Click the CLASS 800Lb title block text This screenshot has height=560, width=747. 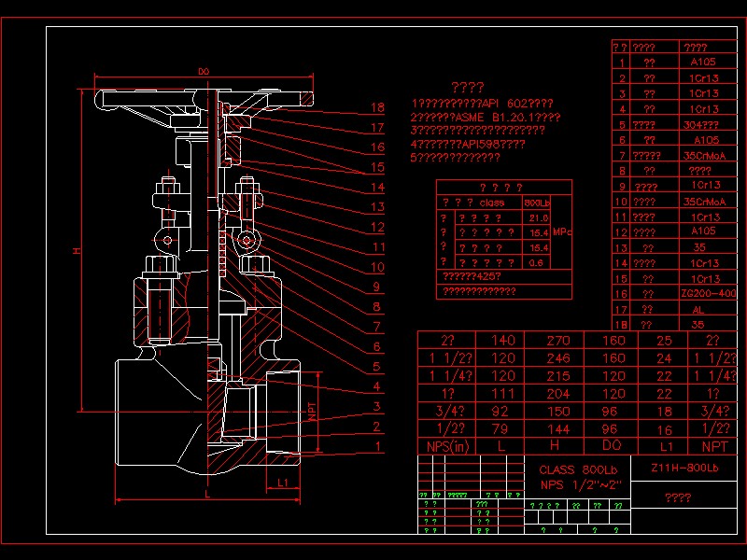coord(578,470)
